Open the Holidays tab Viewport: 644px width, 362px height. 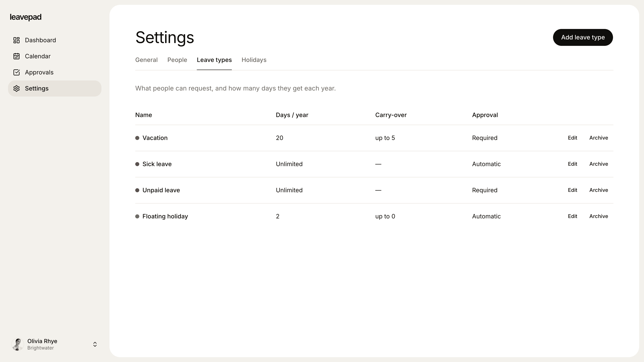coord(254,60)
